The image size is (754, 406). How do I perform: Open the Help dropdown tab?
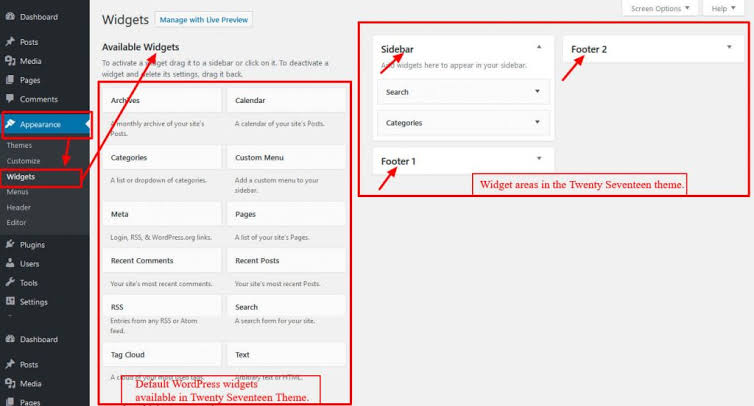click(722, 8)
